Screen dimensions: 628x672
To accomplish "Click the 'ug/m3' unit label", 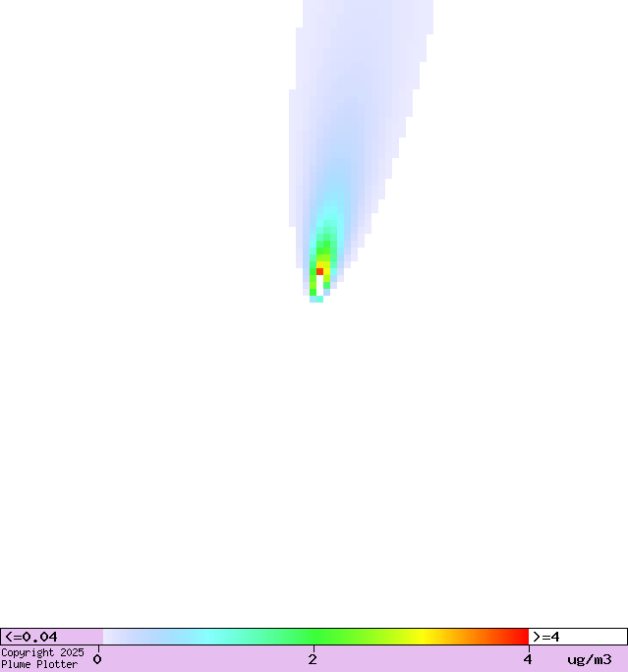I will coord(590,659).
